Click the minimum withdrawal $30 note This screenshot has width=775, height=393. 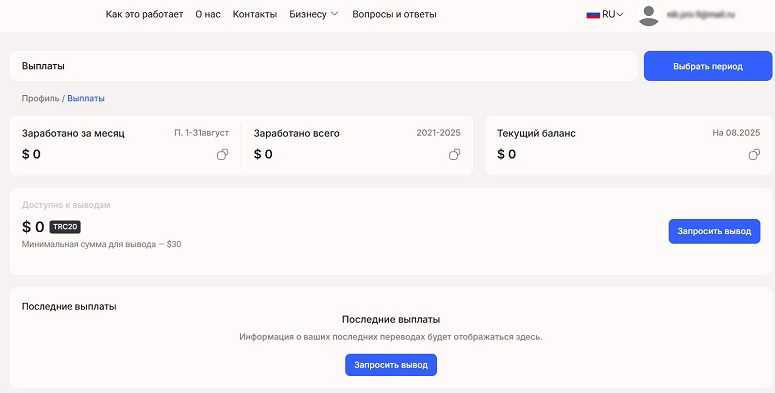click(x=101, y=244)
